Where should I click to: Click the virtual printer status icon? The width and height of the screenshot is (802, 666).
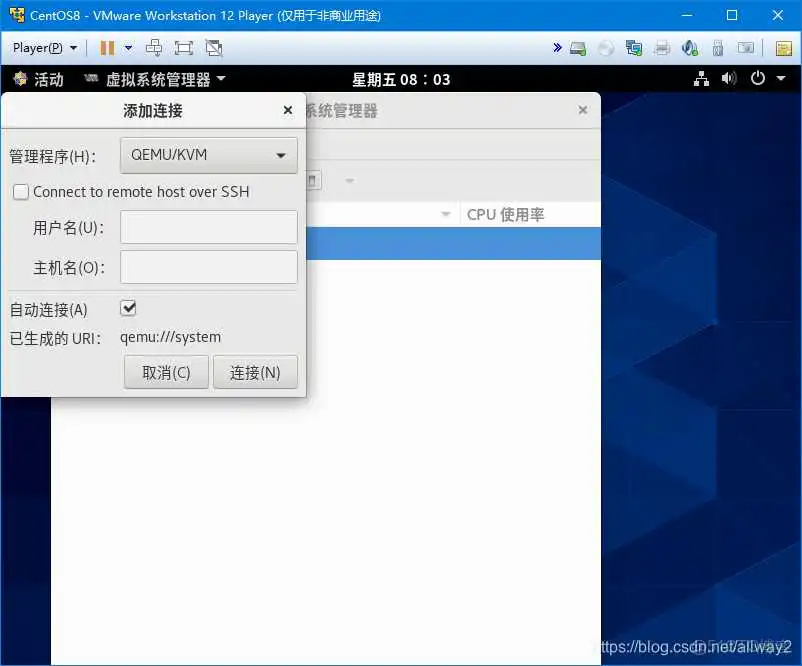click(x=661, y=47)
